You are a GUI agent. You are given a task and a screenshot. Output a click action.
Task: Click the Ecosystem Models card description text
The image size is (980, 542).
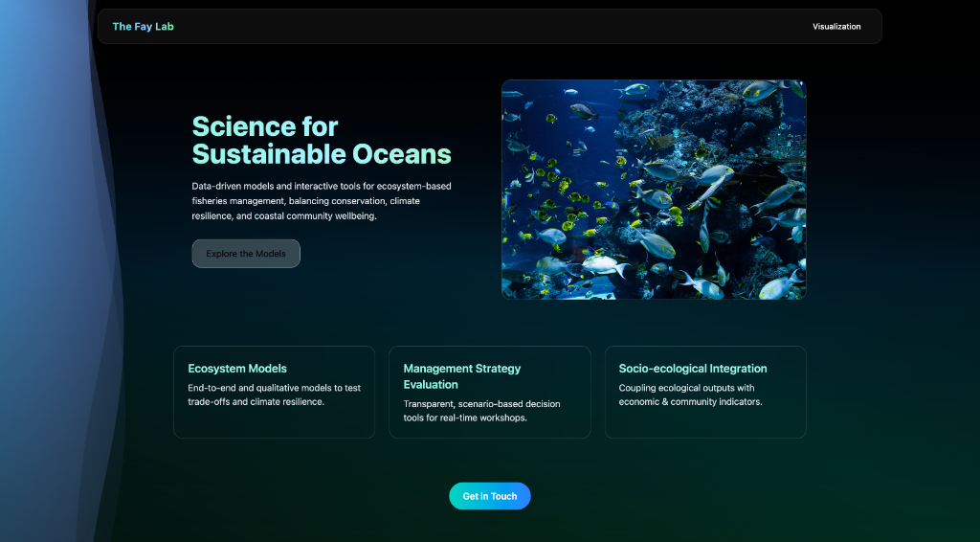[274, 395]
